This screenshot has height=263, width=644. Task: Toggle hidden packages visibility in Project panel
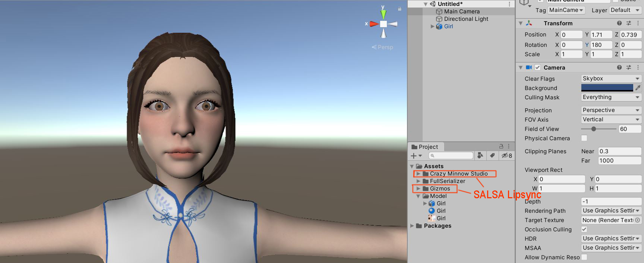(x=506, y=155)
